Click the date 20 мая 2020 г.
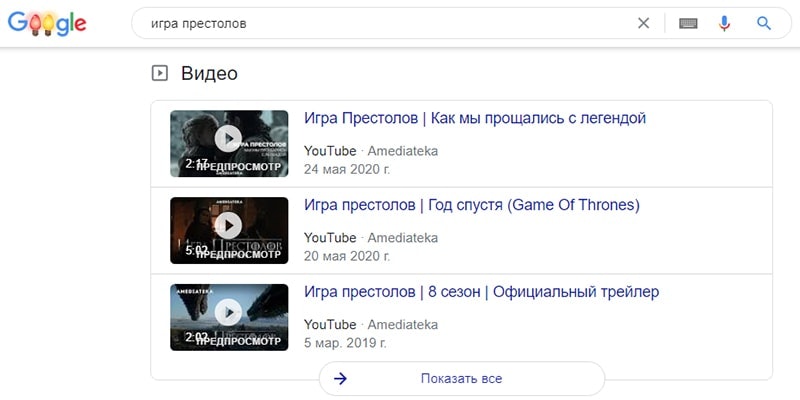The height and width of the screenshot is (400, 800). tap(347, 256)
